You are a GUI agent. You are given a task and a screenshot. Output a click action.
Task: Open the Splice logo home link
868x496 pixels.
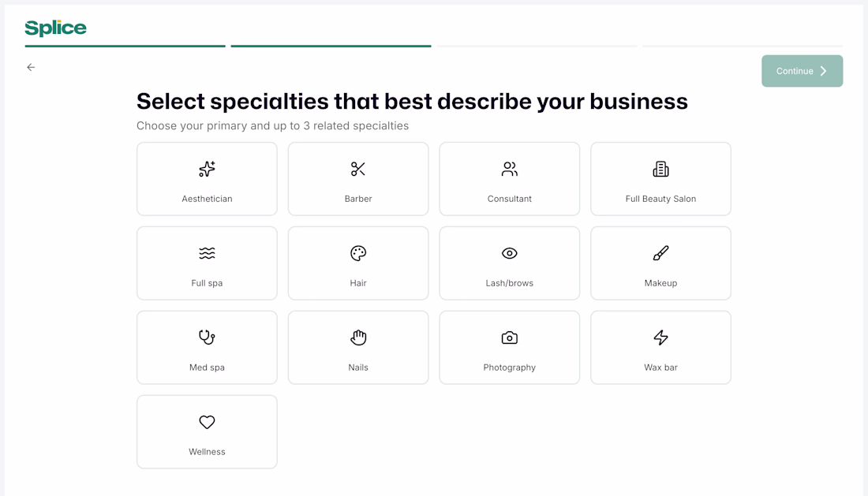[55, 28]
